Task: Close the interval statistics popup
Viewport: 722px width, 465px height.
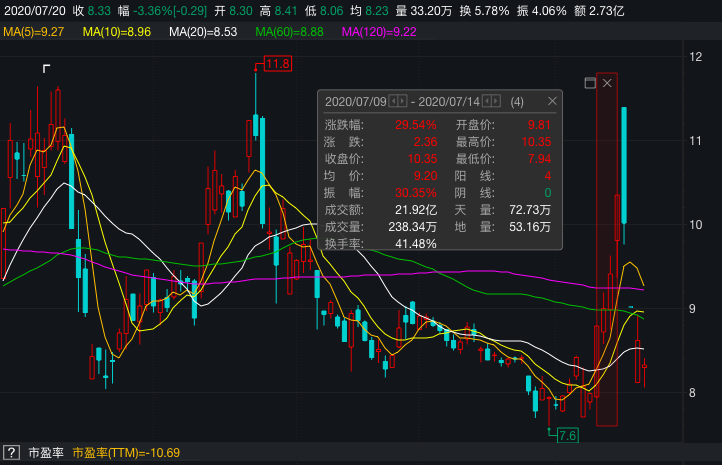Action: click(552, 101)
